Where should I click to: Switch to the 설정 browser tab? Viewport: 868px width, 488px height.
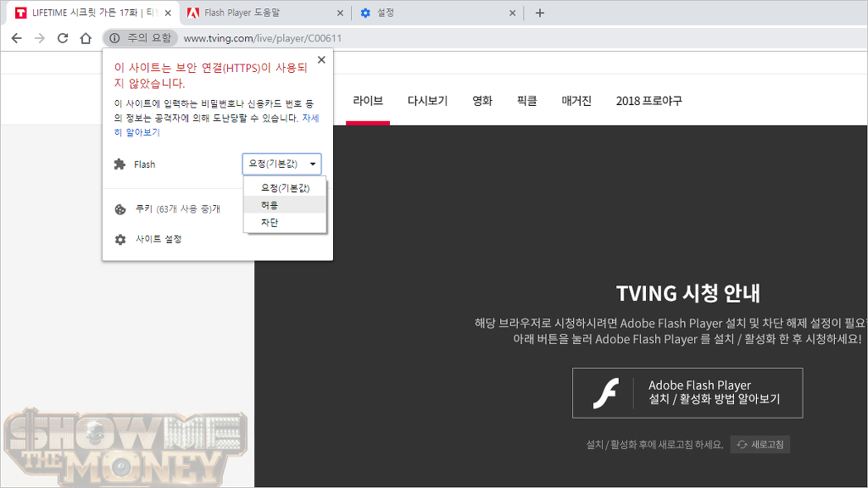click(437, 13)
